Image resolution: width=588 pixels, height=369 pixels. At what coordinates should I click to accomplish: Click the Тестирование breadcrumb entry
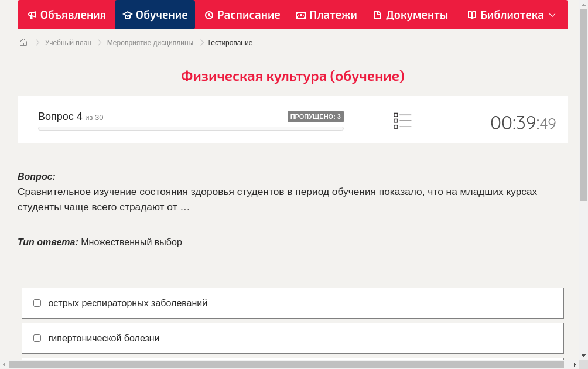pos(230,42)
